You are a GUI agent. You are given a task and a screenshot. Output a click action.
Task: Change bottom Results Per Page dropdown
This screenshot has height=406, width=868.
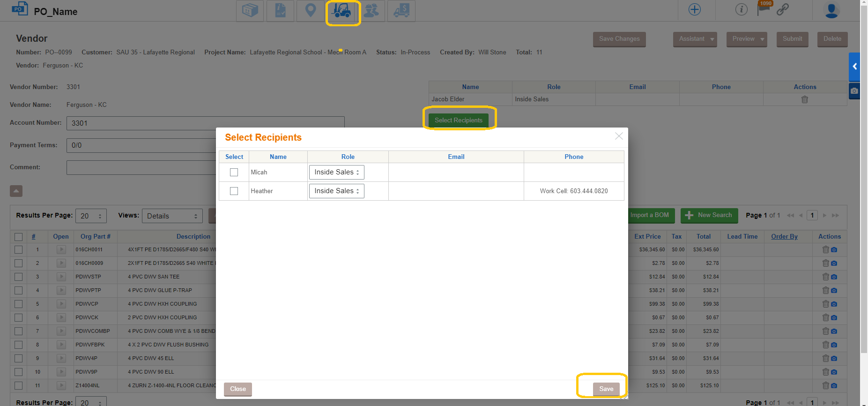click(x=91, y=402)
